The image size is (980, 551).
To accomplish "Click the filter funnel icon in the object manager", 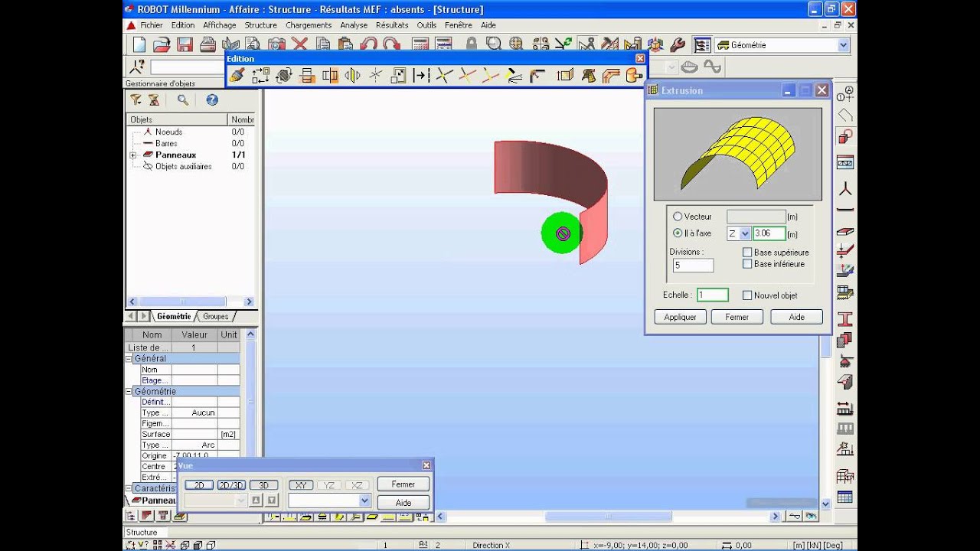I will coord(136,99).
